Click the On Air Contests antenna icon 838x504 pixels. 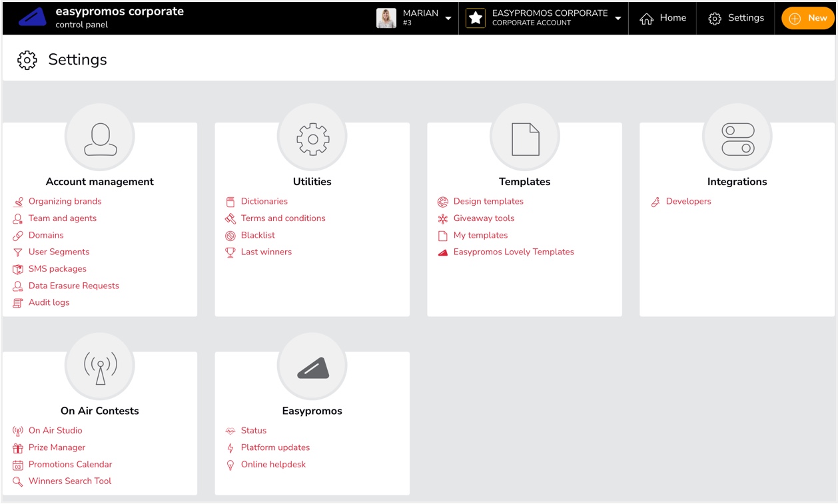(x=100, y=368)
